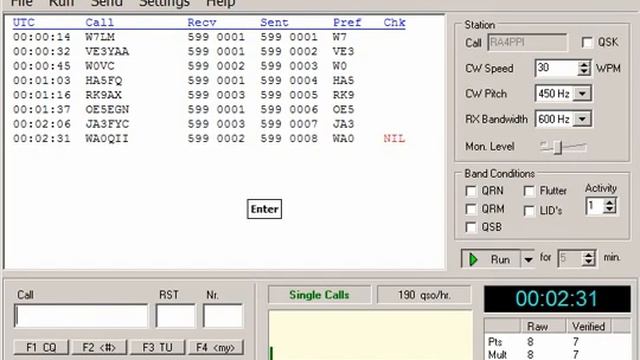Increase run duration minutes up arrow

click(x=589, y=255)
